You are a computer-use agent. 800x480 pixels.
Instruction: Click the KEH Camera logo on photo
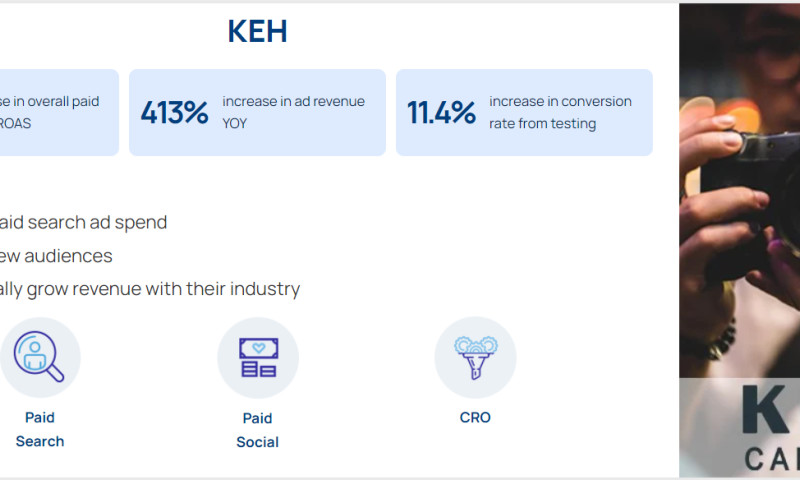click(x=770, y=427)
